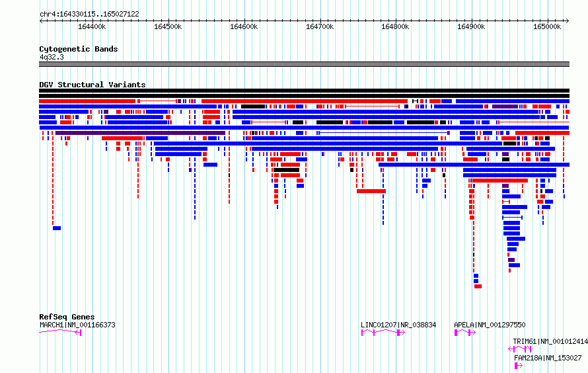588x373 pixels.
Task: Click the chr4:164330115..165027122 coordinate label
Action: [89, 14]
